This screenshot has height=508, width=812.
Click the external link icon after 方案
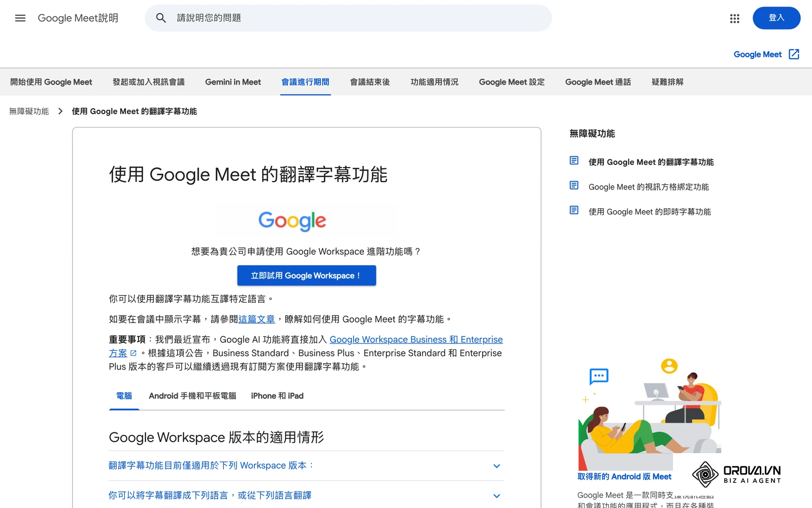[x=133, y=353]
